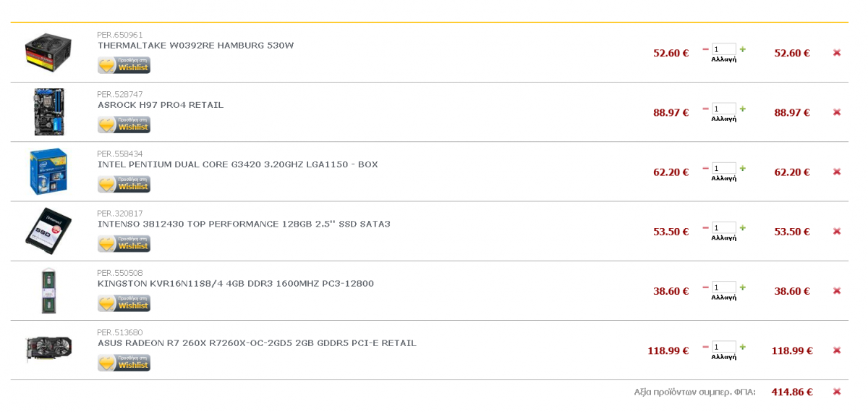Remove ASRock H97 Pro4 with red X
The height and width of the screenshot is (412, 868).
tap(837, 112)
